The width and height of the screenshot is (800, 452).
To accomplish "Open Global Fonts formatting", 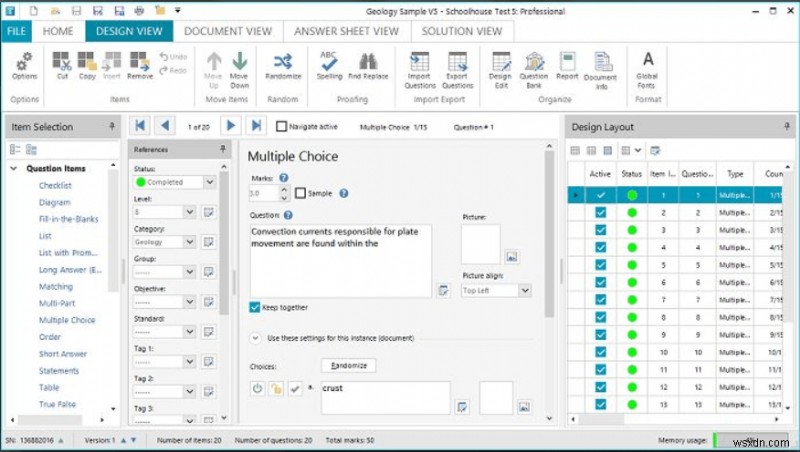I will 646,70.
